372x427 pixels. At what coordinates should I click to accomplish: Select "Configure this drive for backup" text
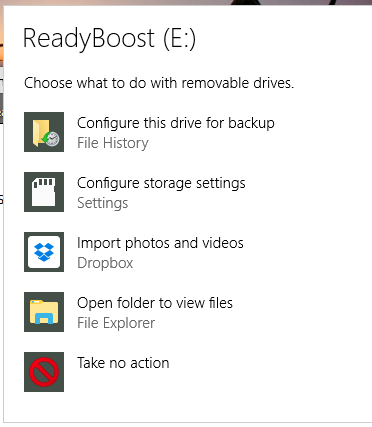tap(176, 123)
